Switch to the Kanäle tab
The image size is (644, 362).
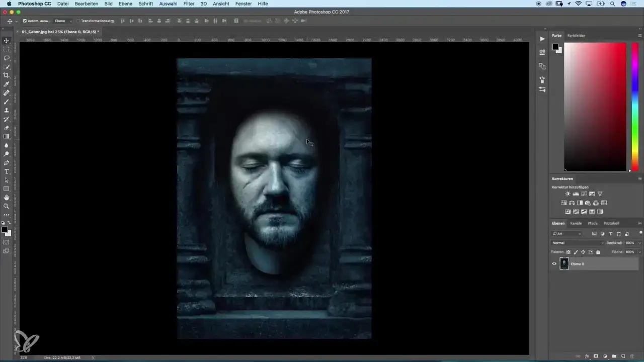[576, 223]
